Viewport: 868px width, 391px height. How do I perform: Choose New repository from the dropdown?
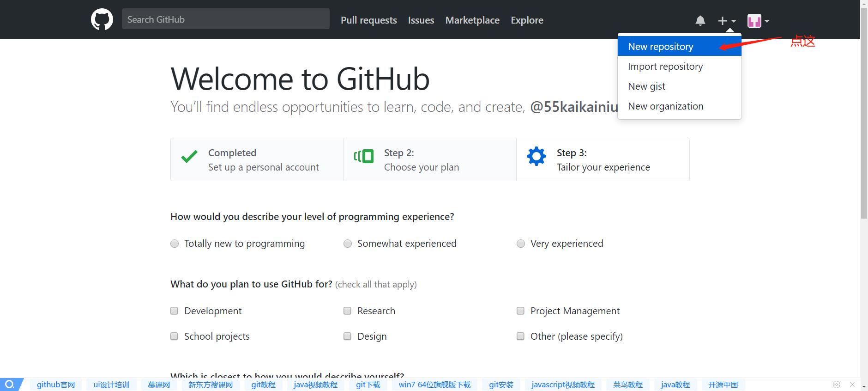tap(680, 46)
